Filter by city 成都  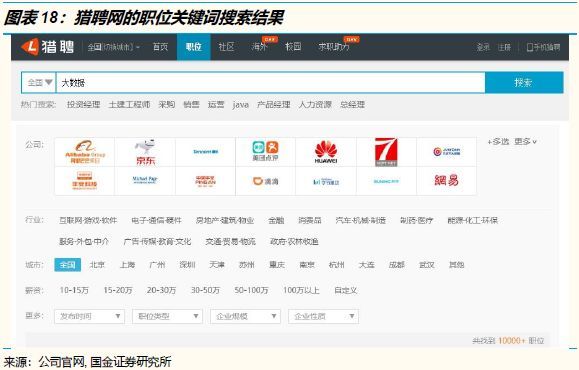[397, 265]
